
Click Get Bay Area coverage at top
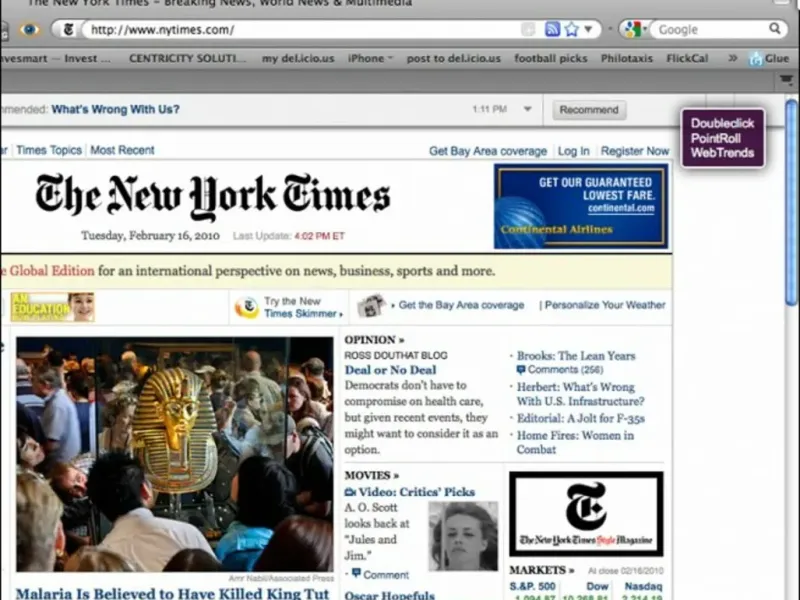[x=488, y=151]
